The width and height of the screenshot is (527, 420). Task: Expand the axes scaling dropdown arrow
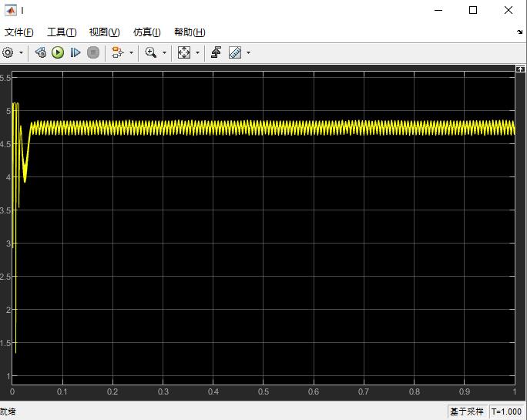[197, 53]
